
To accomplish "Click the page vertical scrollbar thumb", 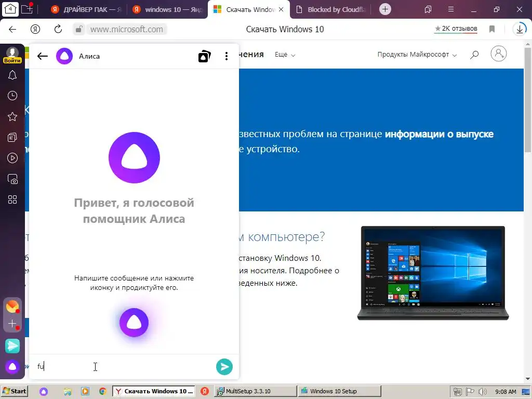I will tap(528, 100).
